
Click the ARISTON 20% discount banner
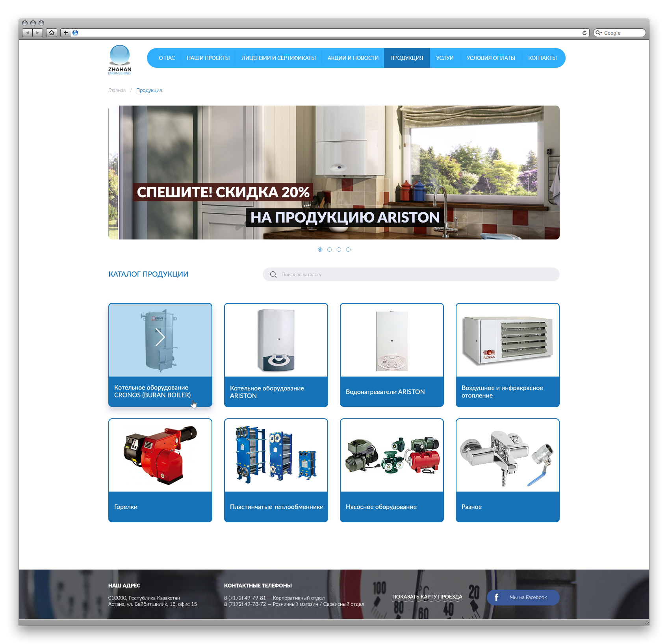click(x=334, y=173)
